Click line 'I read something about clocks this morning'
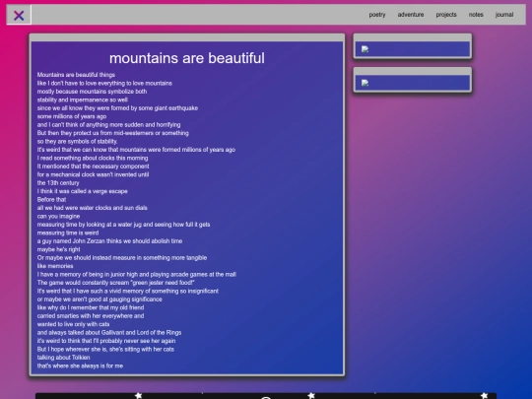This screenshot has height=399, width=532. (93, 158)
